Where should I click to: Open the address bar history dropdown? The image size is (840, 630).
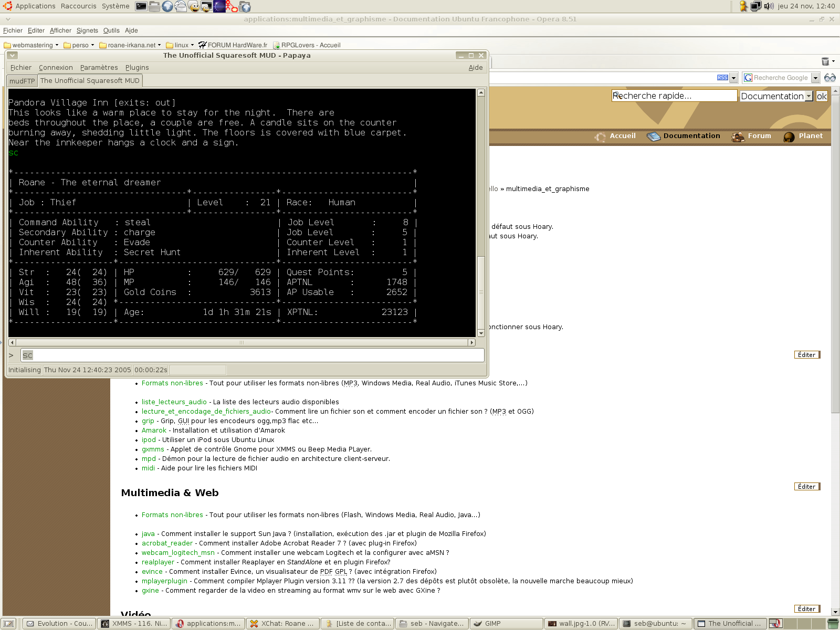coord(734,78)
